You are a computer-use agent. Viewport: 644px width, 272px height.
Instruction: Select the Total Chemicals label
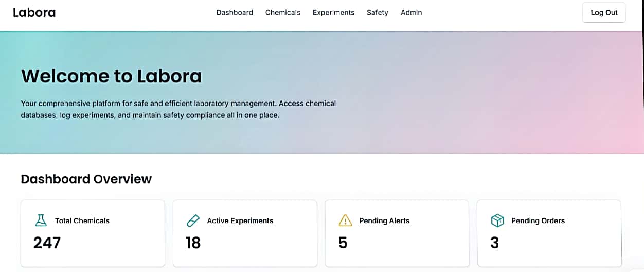(82, 220)
